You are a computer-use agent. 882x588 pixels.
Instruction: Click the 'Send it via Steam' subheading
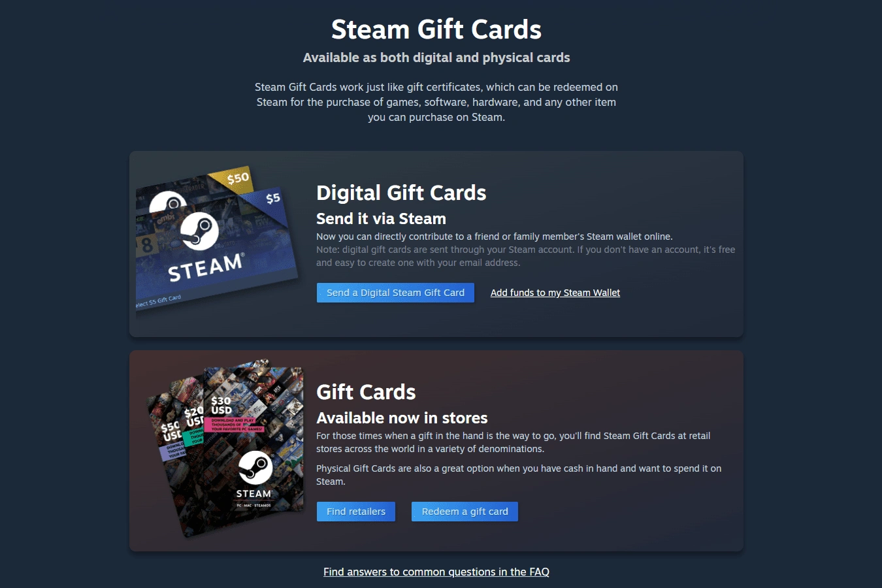381,219
